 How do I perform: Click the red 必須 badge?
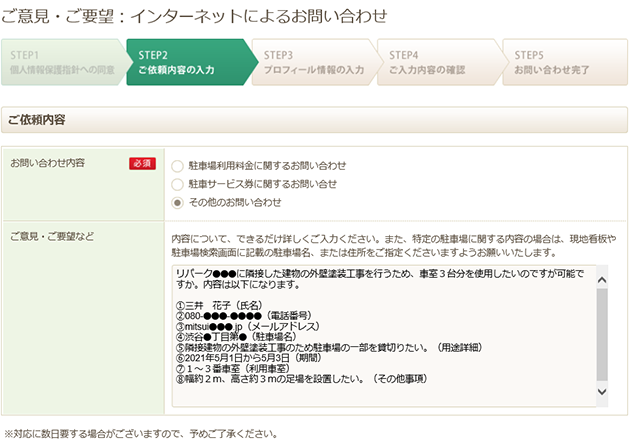[142, 164]
